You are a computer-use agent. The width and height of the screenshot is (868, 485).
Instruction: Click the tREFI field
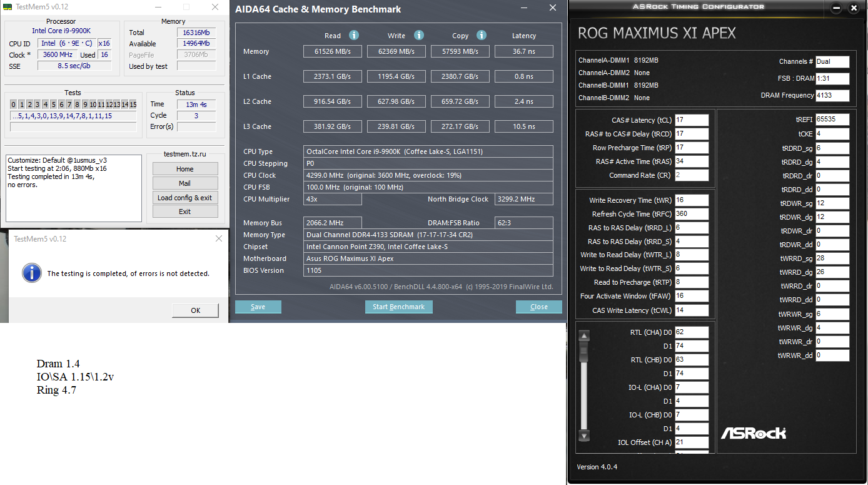pos(832,120)
